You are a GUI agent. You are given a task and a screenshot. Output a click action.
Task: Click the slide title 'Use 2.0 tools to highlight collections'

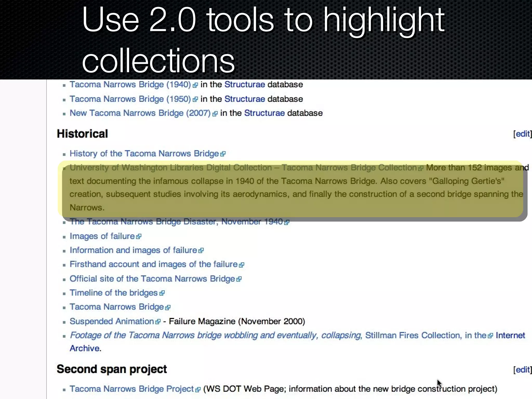pos(263,40)
